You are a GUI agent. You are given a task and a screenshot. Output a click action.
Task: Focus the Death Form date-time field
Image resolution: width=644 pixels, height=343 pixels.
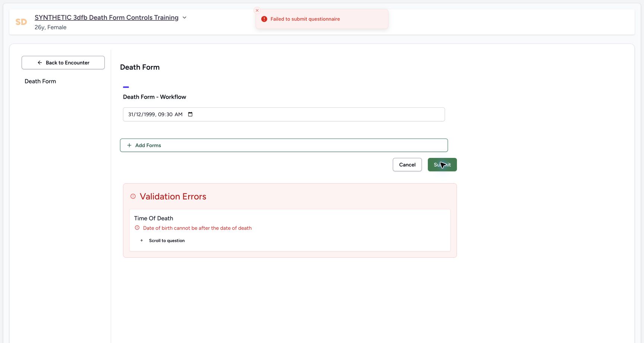click(284, 114)
